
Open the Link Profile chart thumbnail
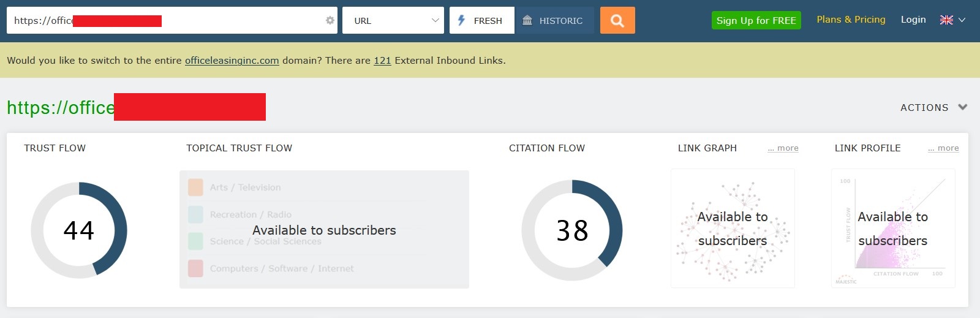(893, 229)
